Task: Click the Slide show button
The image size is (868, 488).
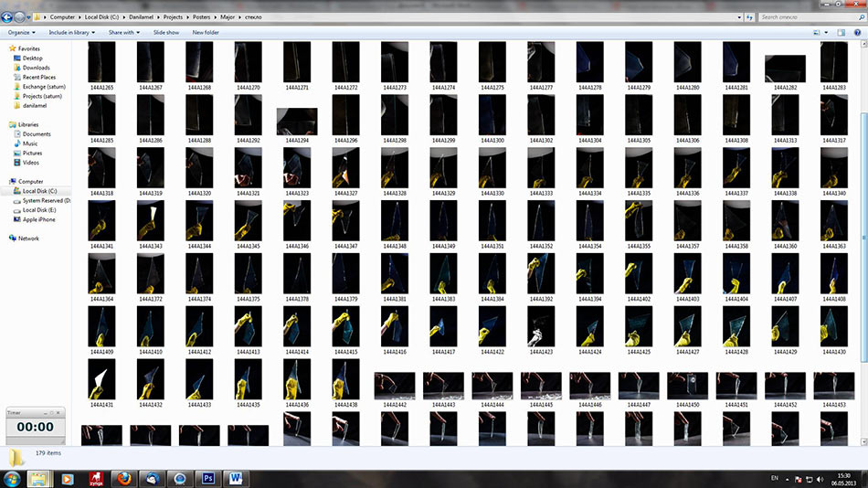Action: click(165, 32)
